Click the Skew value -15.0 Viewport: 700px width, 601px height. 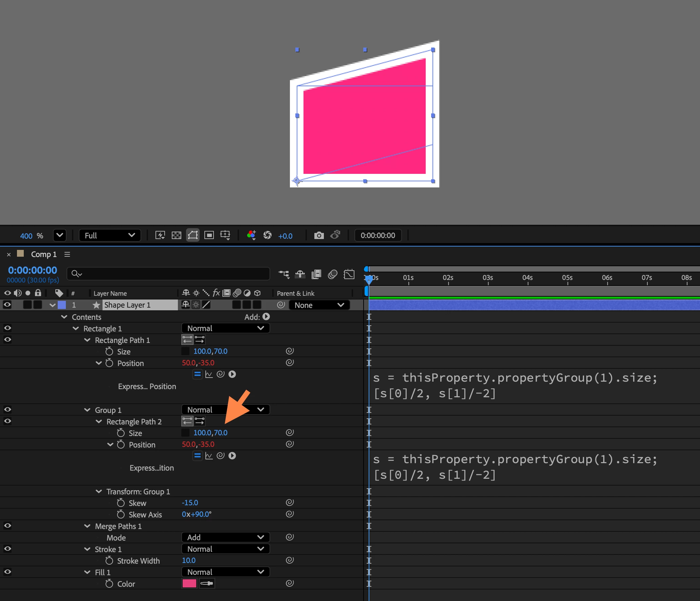pyautogui.click(x=190, y=503)
